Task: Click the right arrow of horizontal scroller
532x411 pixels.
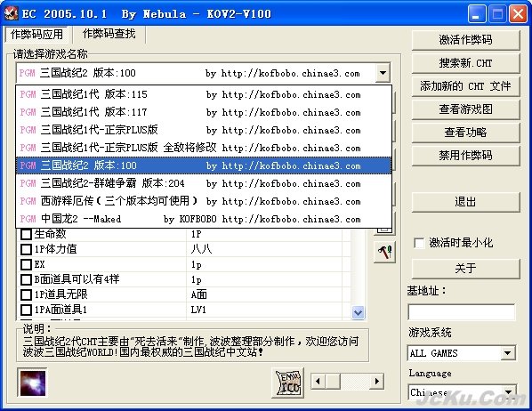Action: tap(377, 381)
